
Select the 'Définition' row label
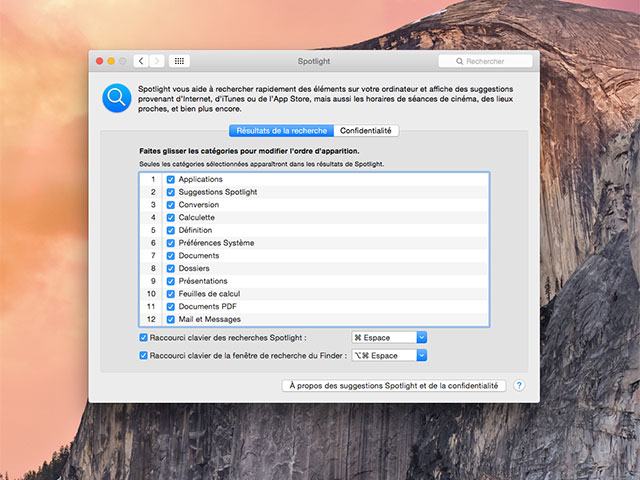point(195,230)
